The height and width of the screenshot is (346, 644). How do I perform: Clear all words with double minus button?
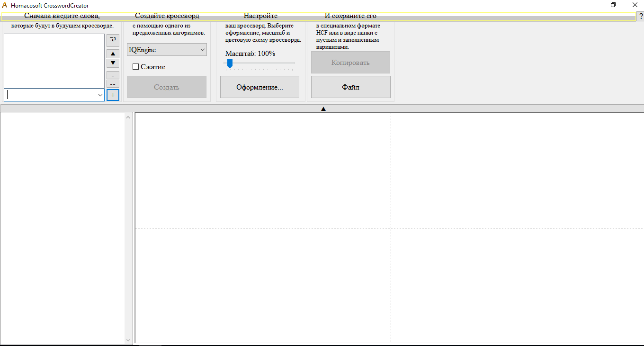pyautogui.click(x=113, y=84)
